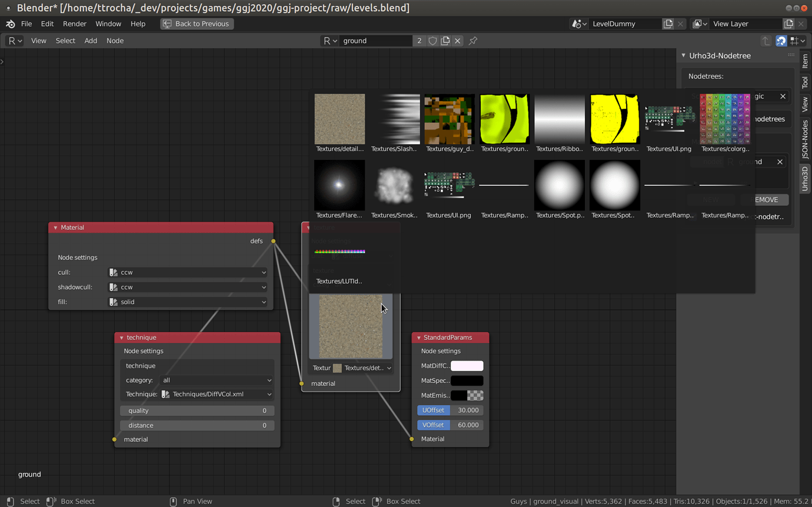Switch to the Item sidebar tab

click(805, 61)
